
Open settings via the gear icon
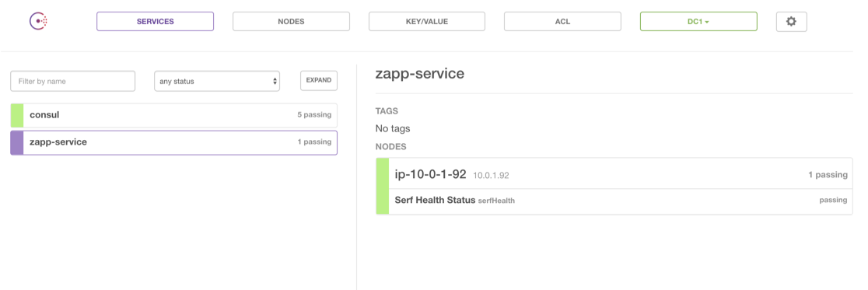click(x=792, y=22)
